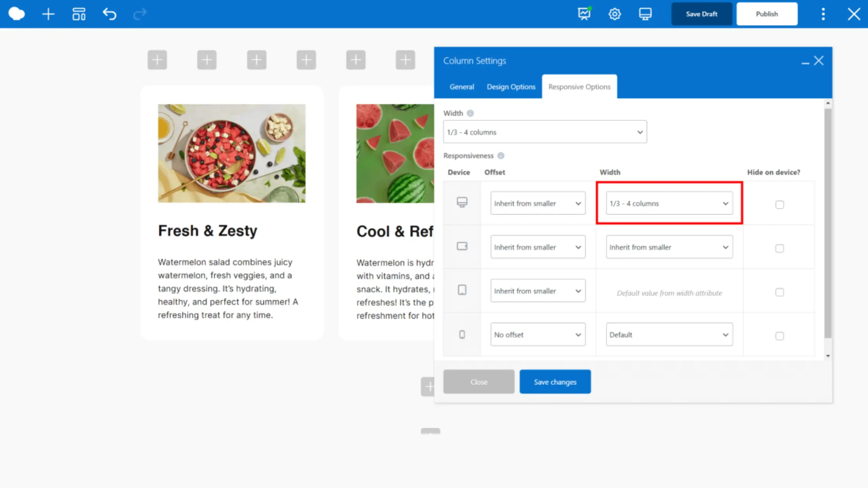Toggle Hide on device for desktop row
This screenshot has height=488, width=868.
tap(780, 204)
